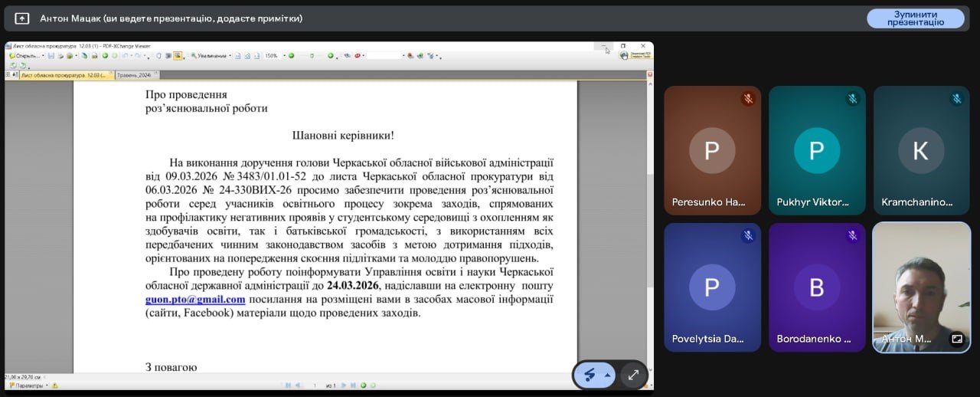
Task: Select Borodanenko participant tile
Action: coord(817,287)
